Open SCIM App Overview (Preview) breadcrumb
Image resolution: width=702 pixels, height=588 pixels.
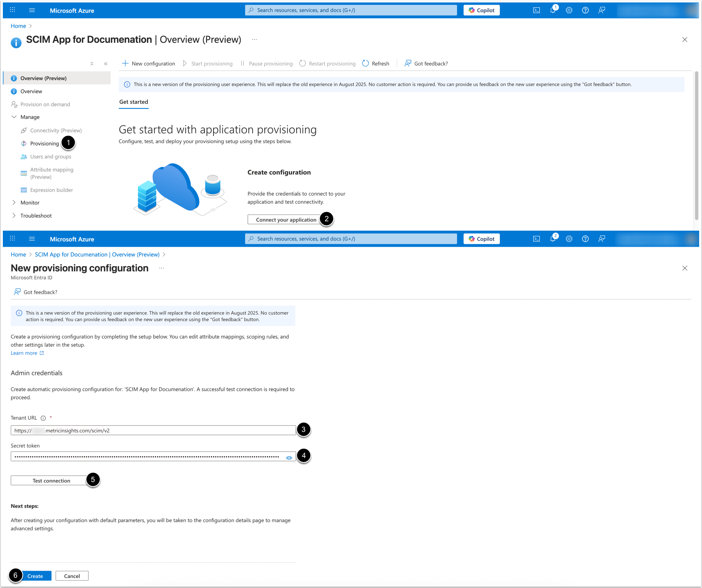click(x=97, y=255)
